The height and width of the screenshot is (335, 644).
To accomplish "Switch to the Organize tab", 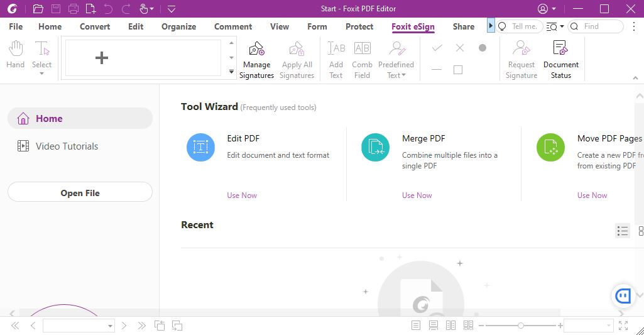I will (178, 27).
